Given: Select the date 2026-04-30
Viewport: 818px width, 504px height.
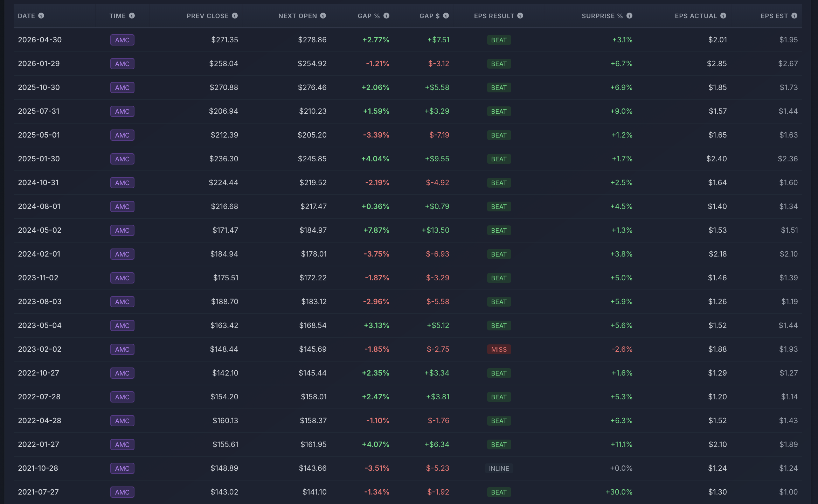Looking at the screenshot, I should point(40,40).
